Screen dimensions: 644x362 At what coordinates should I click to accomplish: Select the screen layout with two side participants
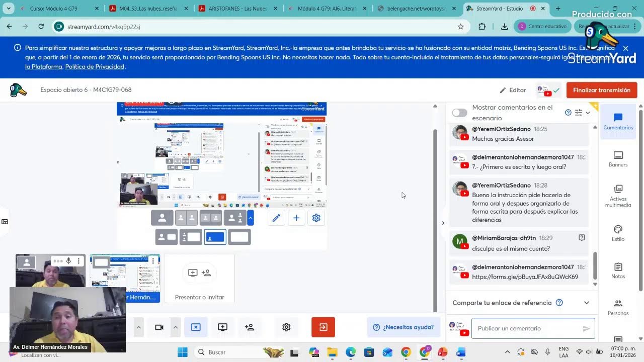pos(191,237)
